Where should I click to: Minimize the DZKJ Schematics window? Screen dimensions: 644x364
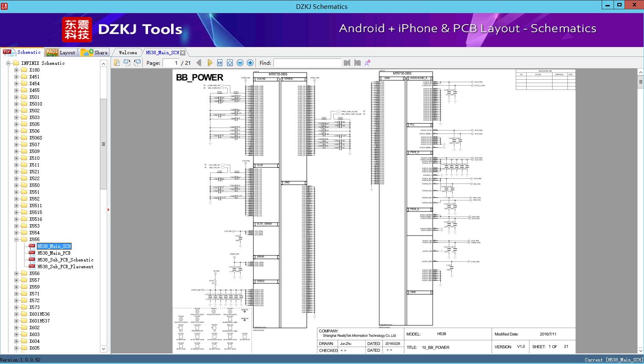click(x=608, y=5)
